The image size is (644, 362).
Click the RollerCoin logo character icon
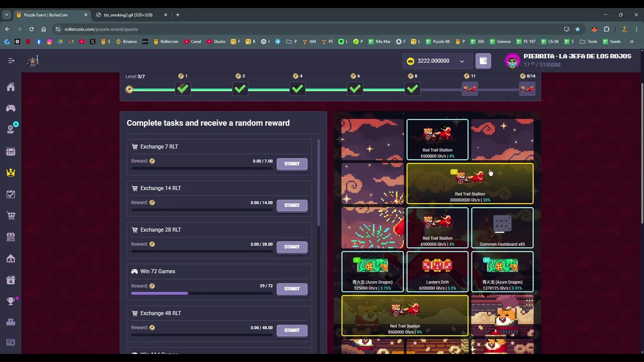pyautogui.click(x=33, y=61)
